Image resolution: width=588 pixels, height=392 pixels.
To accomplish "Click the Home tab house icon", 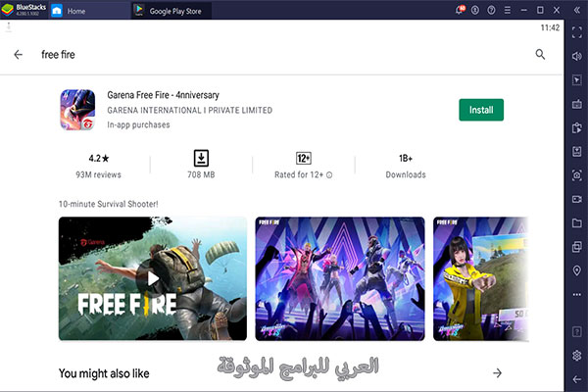I will (57, 11).
